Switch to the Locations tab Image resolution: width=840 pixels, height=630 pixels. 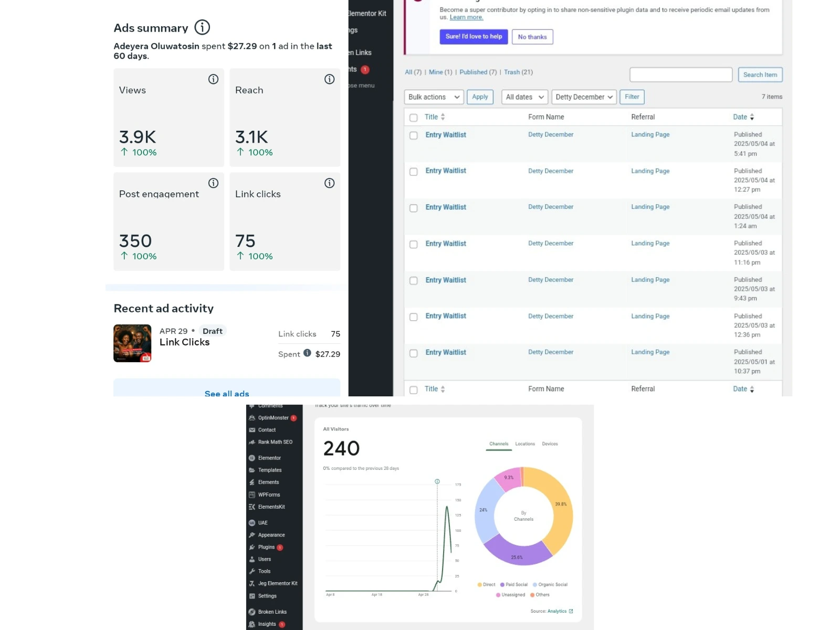point(525,444)
